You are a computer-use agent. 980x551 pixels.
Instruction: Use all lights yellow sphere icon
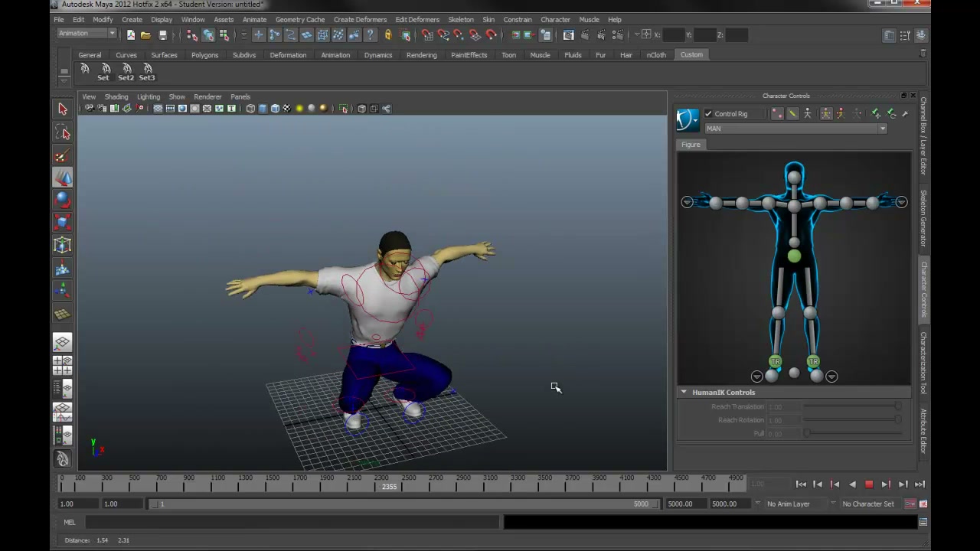tap(299, 109)
